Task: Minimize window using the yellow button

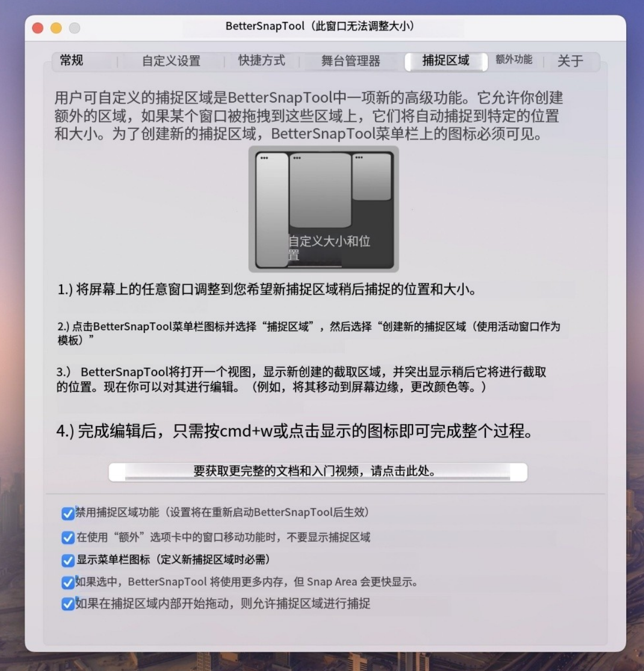Action: pos(56,28)
